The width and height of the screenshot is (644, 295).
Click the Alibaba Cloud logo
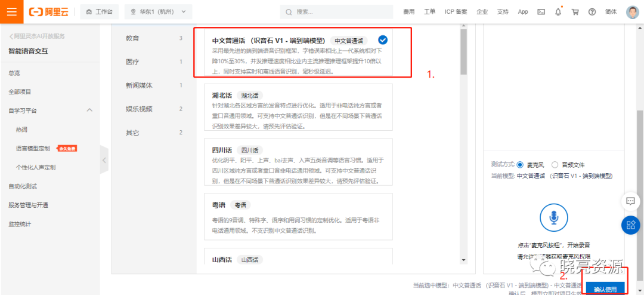coord(49,11)
